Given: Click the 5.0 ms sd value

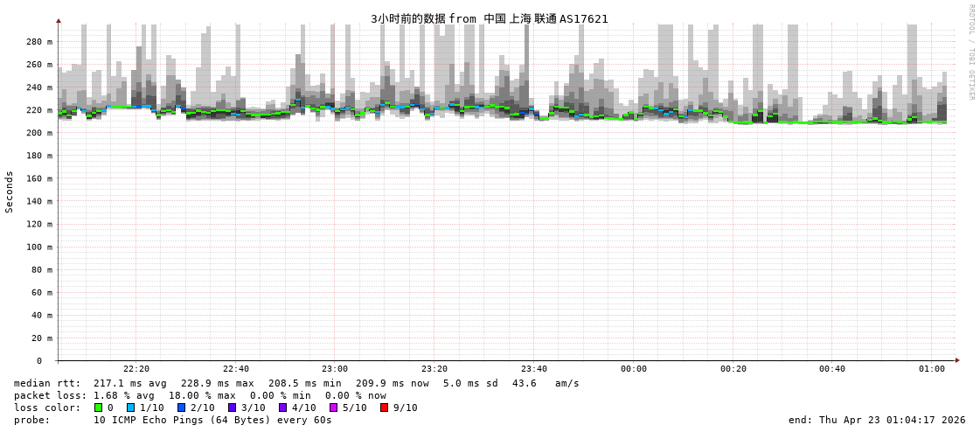Looking at the screenshot, I should coord(470,383).
